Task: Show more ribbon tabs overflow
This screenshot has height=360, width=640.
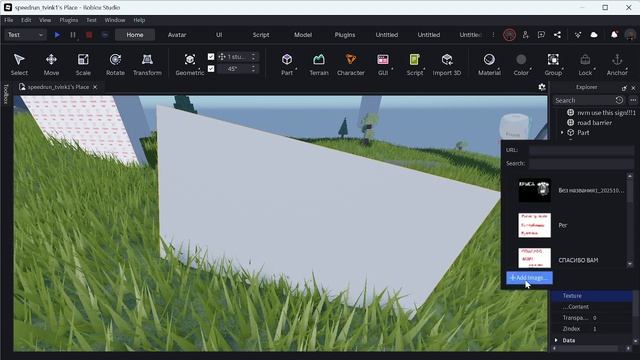Action: [493, 35]
